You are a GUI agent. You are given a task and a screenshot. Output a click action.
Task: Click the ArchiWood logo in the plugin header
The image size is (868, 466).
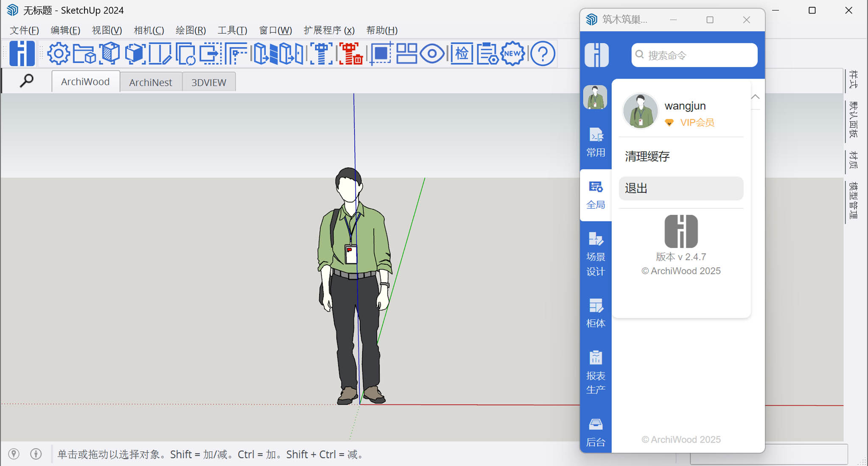click(x=596, y=55)
